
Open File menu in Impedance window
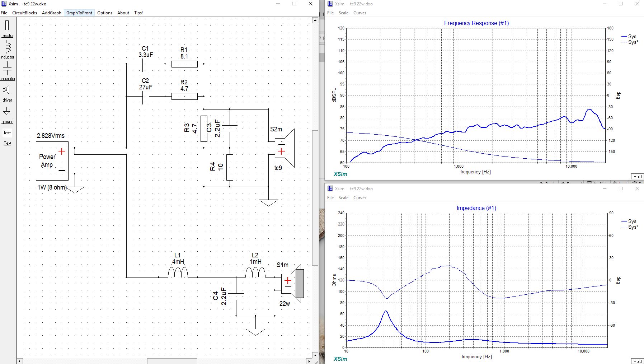[x=330, y=198]
